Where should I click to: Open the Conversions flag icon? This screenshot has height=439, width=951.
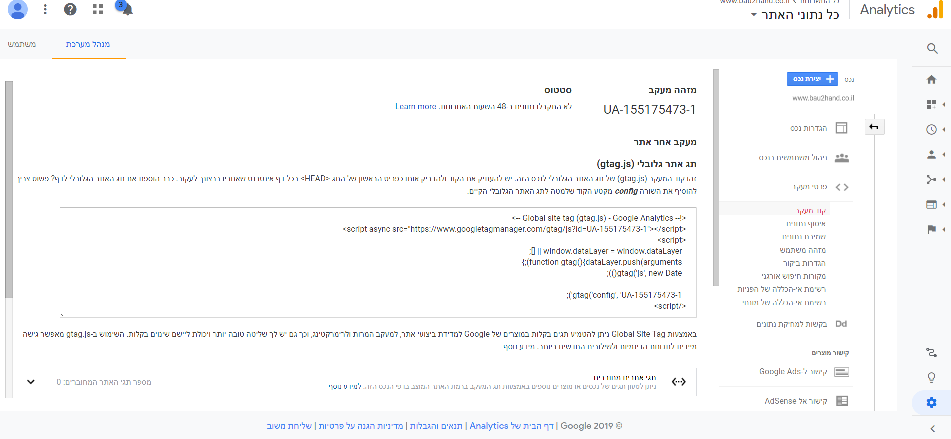(x=932, y=229)
